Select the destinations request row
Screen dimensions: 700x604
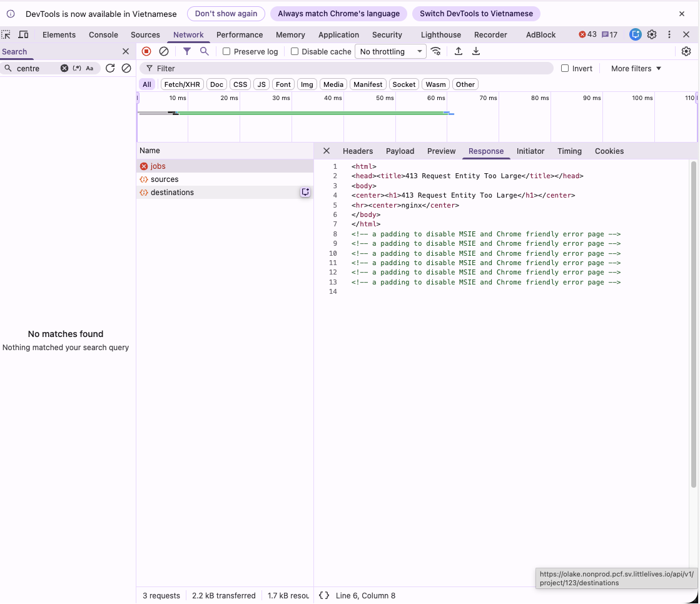click(x=225, y=192)
